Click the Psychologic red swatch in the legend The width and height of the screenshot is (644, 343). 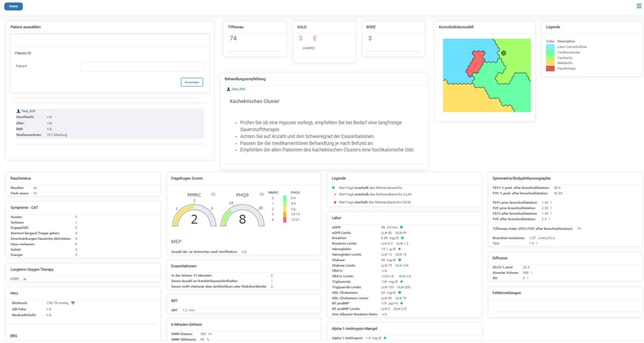pos(550,69)
